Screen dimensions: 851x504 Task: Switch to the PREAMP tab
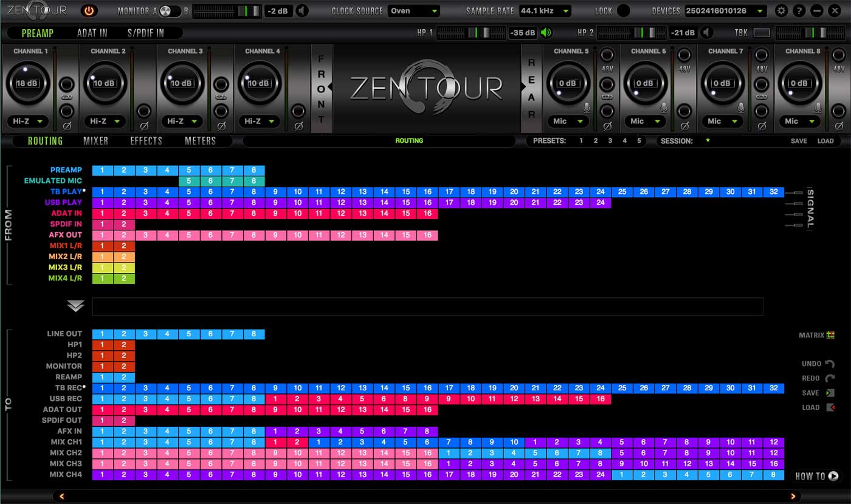tap(38, 33)
